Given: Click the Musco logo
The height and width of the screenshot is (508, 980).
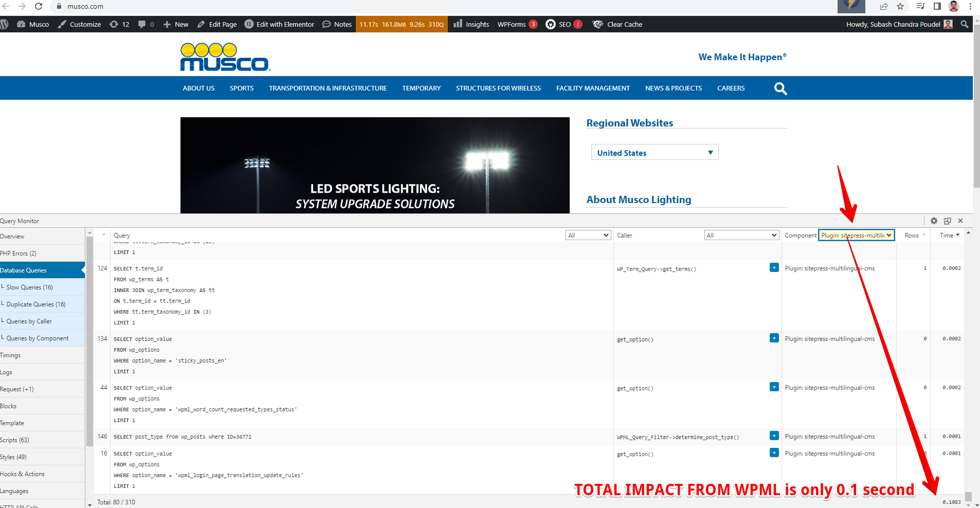Looking at the screenshot, I should coord(225,57).
